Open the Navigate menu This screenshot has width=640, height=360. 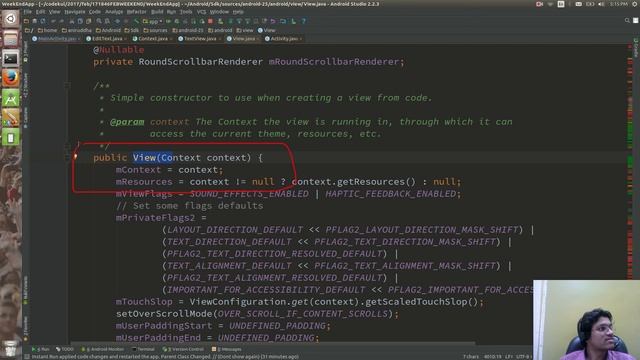pyautogui.click(x=75, y=12)
